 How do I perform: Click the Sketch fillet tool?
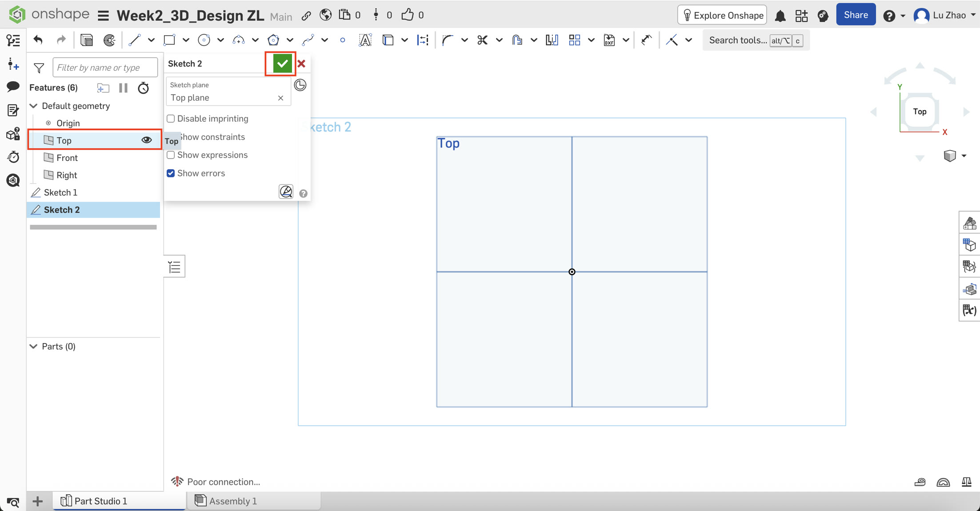coord(448,40)
